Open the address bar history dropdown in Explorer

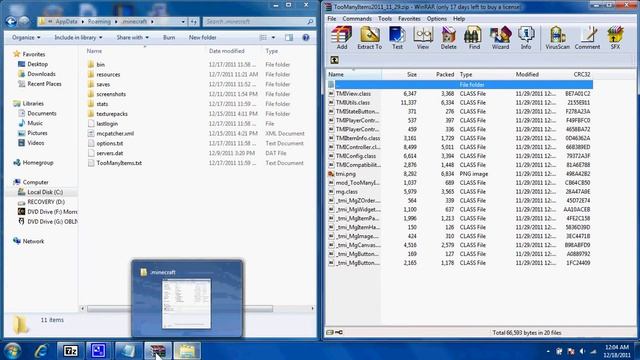[183, 22]
